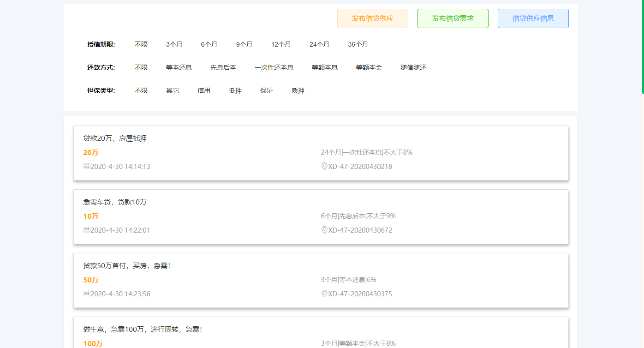Viewport: 644px width, 348px height.
Task: Open the 信贷供应信息 button
Action: point(533,18)
